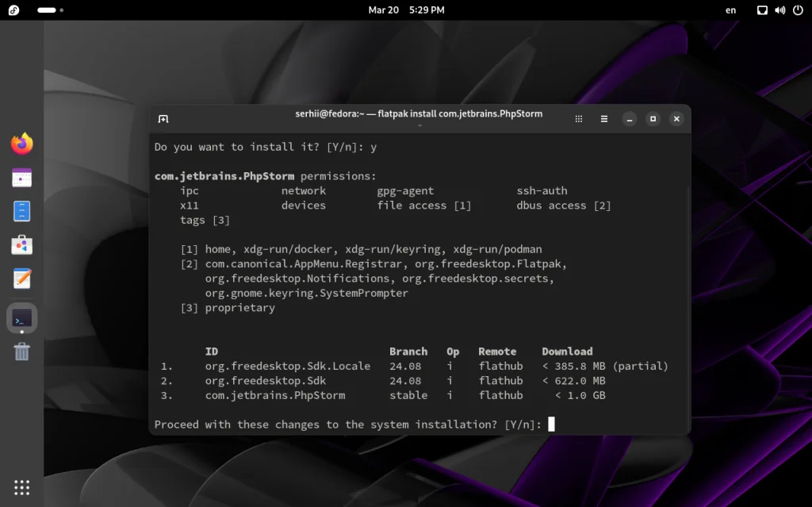812x507 pixels.
Task: Click the recording indicator dot in top bar
Action: (x=62, y=10)
